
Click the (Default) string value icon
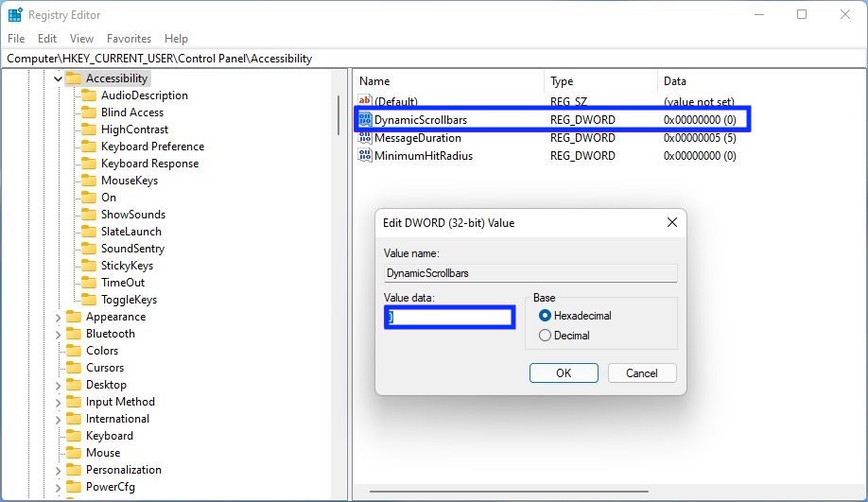(x=365, y=102)
